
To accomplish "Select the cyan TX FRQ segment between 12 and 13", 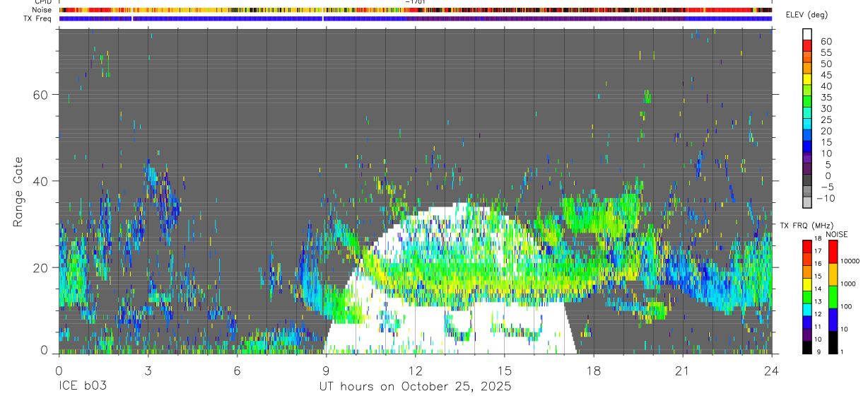I will [x=807, y=310].
